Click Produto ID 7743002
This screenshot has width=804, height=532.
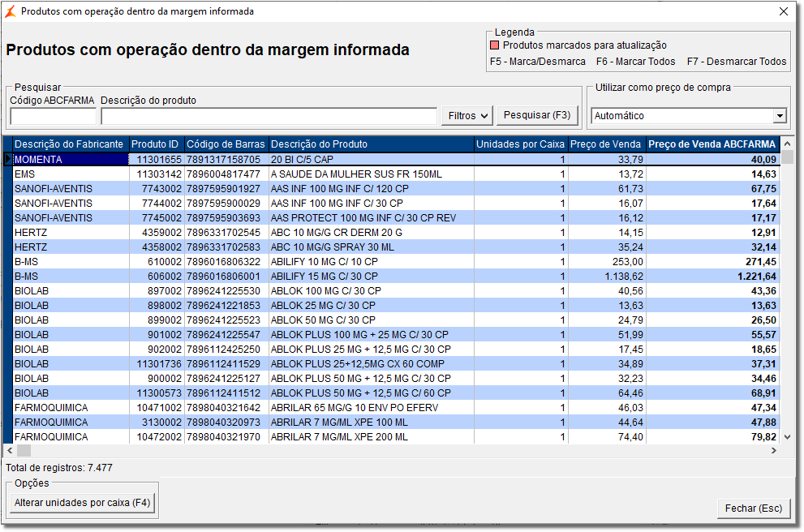pyautogui.click(x=161, y=189)
